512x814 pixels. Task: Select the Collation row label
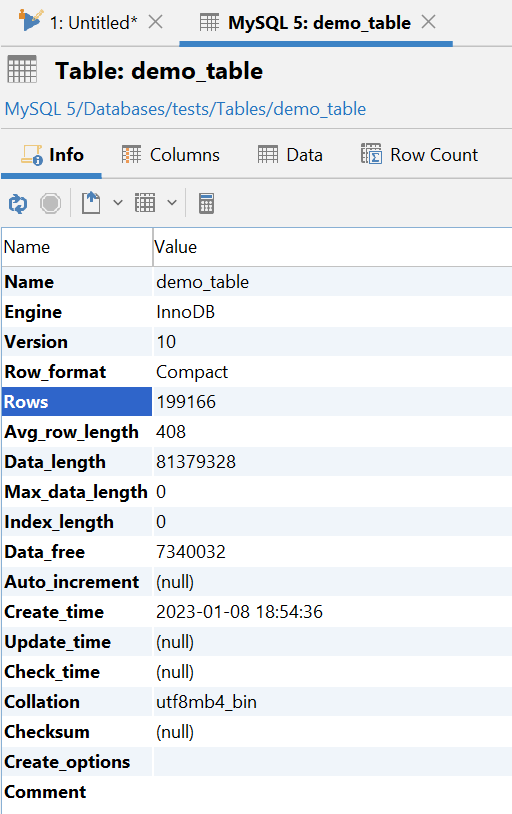point(42,702)
